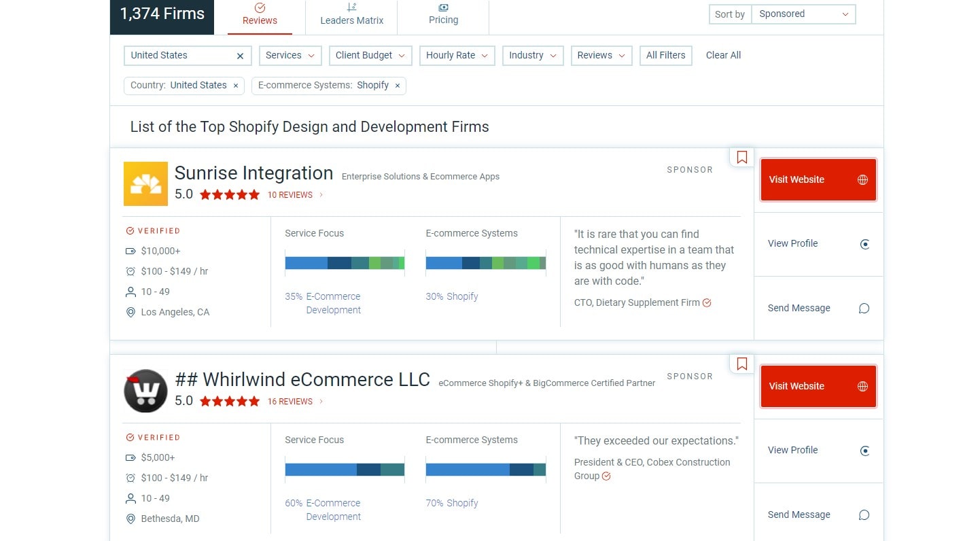The image size is (980, 541).
Task: Click the $5,000+ budget tag icon
Action: tap(130, 458)
